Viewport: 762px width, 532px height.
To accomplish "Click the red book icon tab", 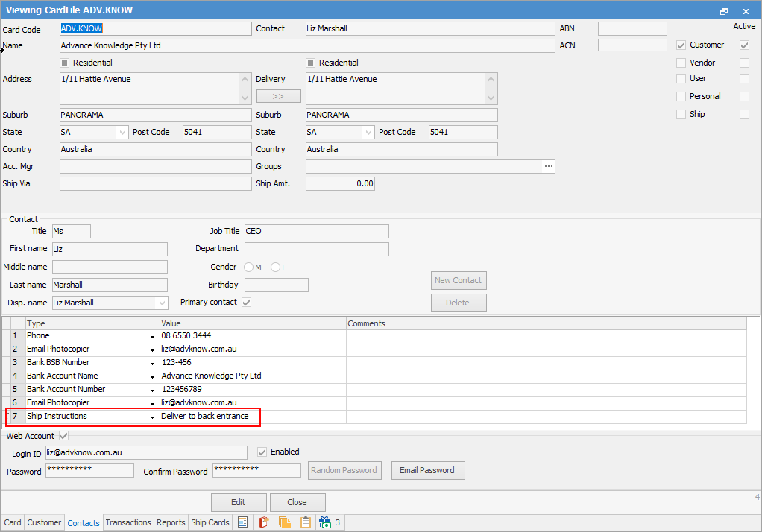I will 263,522.
